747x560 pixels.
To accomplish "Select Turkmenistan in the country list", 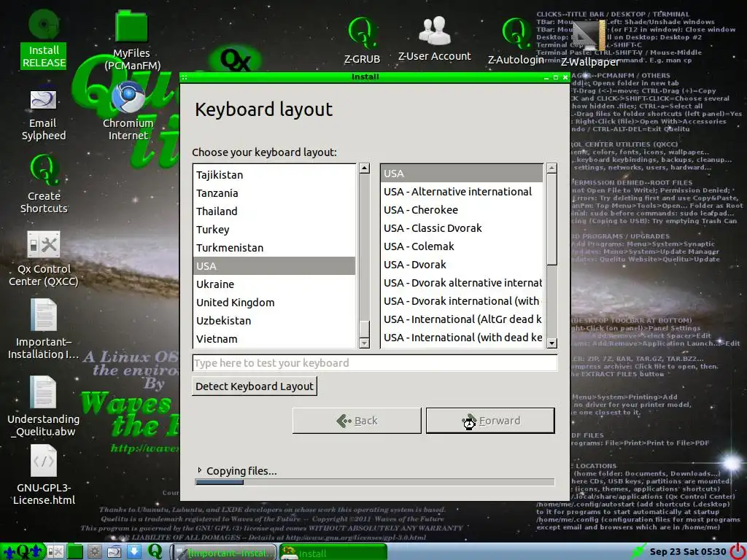I will click(x=274, y=248).
